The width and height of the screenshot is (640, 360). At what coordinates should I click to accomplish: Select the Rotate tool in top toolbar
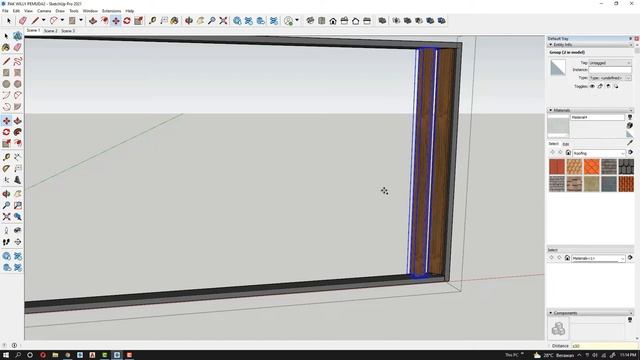coord(127,20)
